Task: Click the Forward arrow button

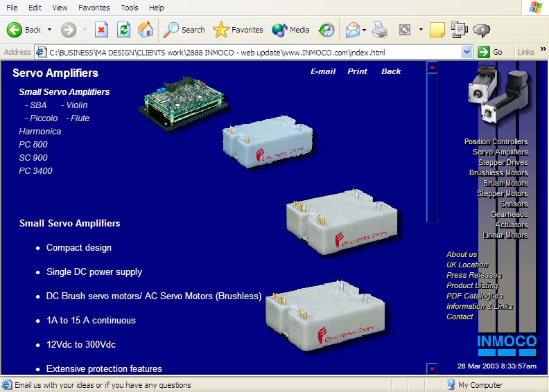Action: click(69, 30)
